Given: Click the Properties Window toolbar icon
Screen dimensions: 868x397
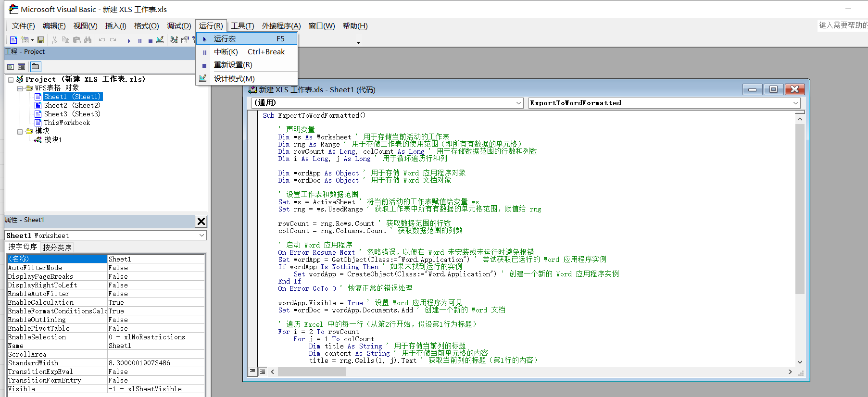Looking at the screenshot, I should 185,40.
